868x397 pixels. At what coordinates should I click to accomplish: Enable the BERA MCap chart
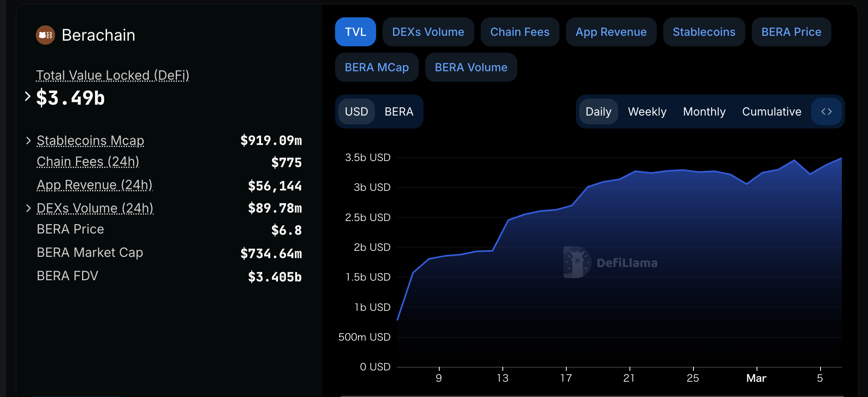pyautogui.click(x=377, y=67)
